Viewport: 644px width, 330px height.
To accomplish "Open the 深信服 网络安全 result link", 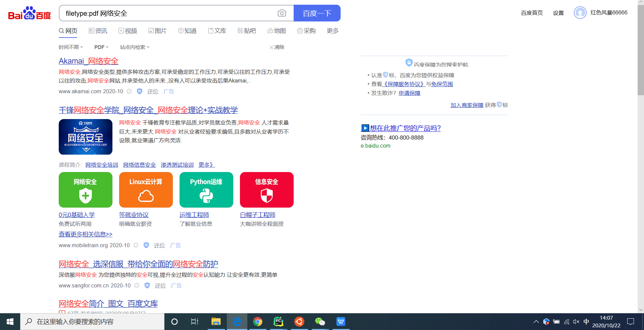I will coord(138,264).
